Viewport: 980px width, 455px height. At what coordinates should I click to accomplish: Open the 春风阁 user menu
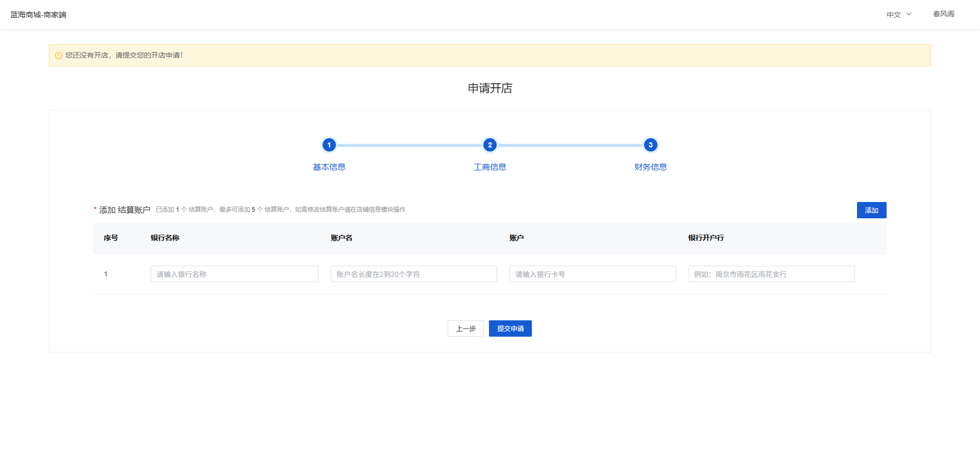pyautogui.click(x=943, y=14)
